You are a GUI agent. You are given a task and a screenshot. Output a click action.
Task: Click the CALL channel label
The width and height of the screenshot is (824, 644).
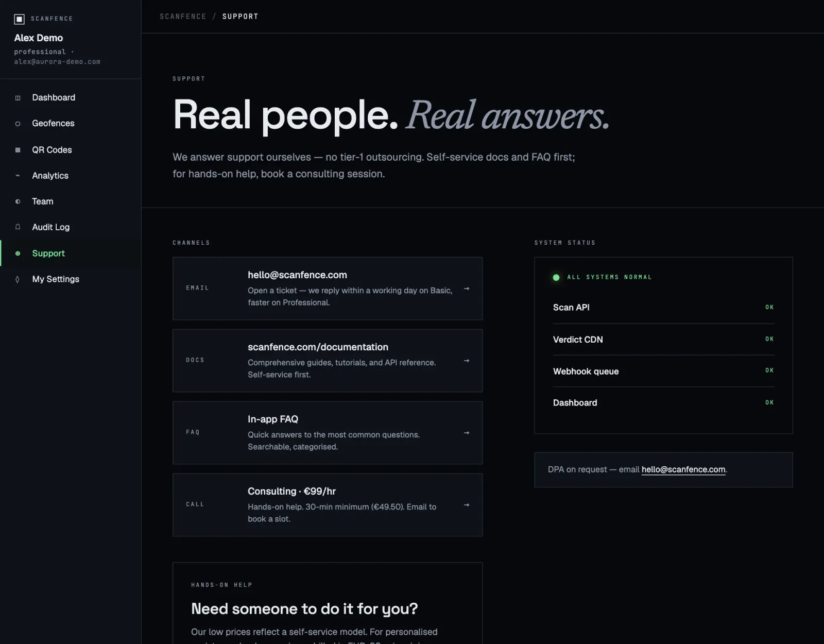click(x=195, y=504)
